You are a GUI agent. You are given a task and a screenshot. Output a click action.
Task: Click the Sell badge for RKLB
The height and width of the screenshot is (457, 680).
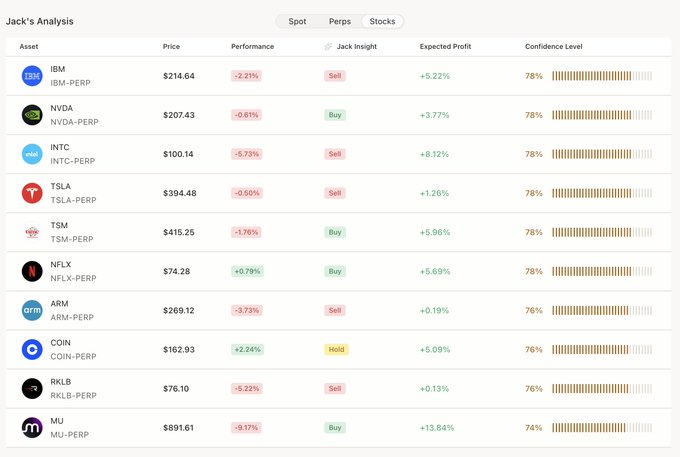tap(335, 388)
